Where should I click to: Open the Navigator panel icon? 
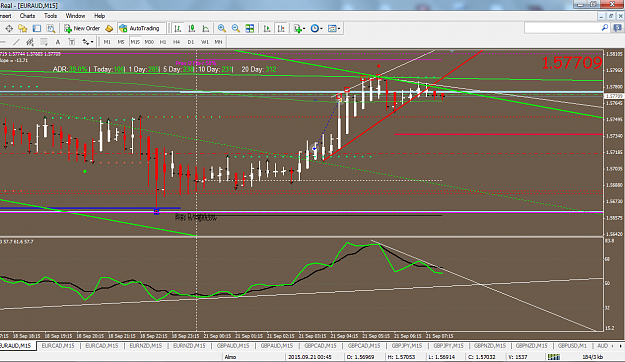pyautogui.click(x=23, y=28)
